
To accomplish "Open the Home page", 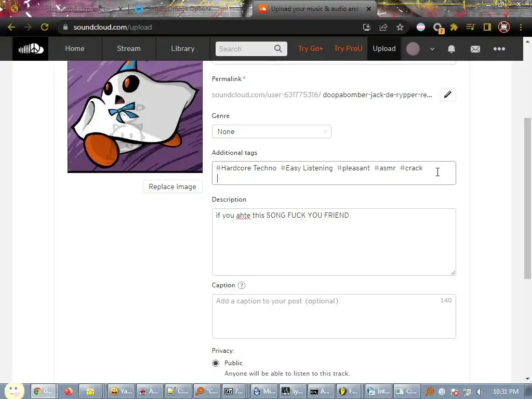I will (x=75, y=48).
